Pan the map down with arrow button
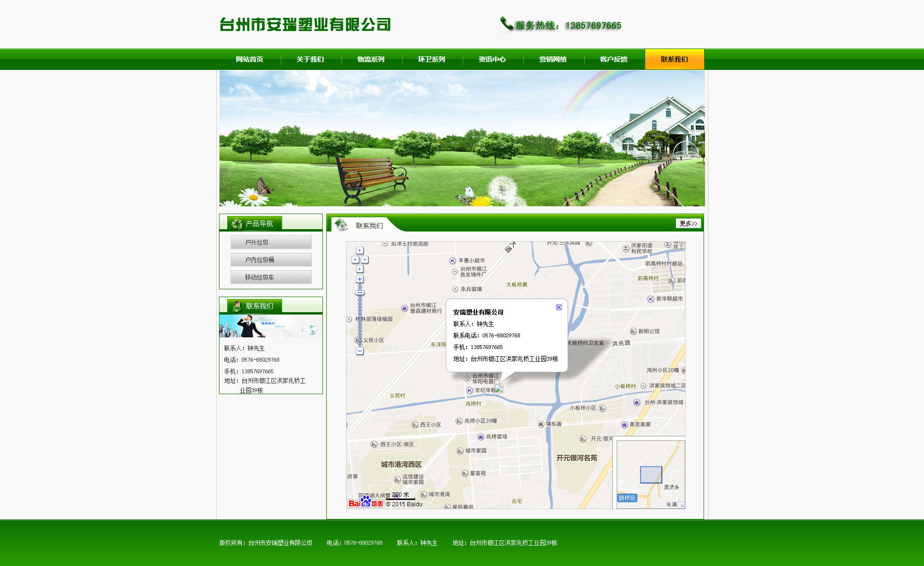 pyautogui.click(x=359, y=269)
